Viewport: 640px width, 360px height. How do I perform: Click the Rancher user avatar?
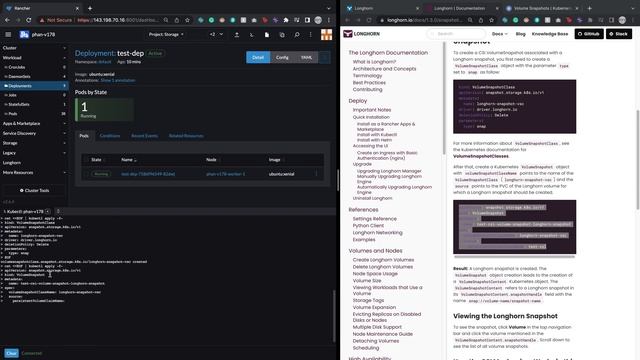(327, 35)
